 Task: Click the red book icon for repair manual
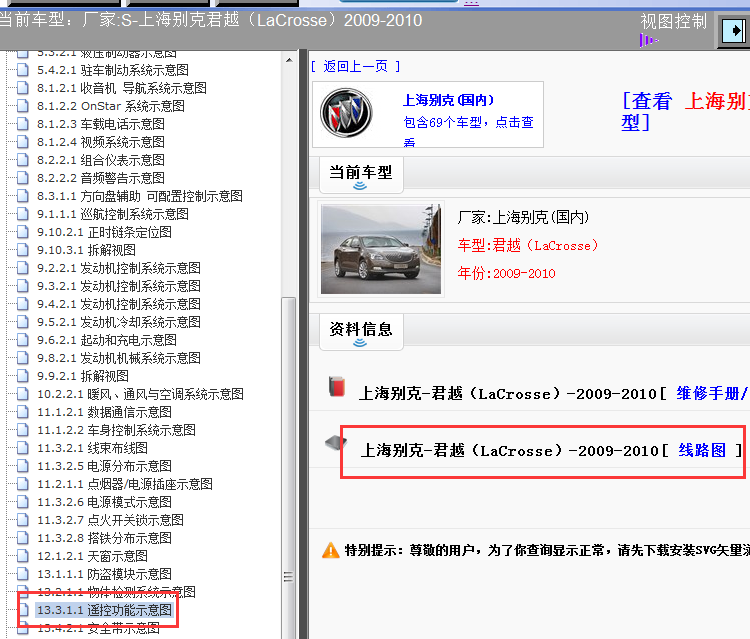pyautogui.click(x=337, y=386)
